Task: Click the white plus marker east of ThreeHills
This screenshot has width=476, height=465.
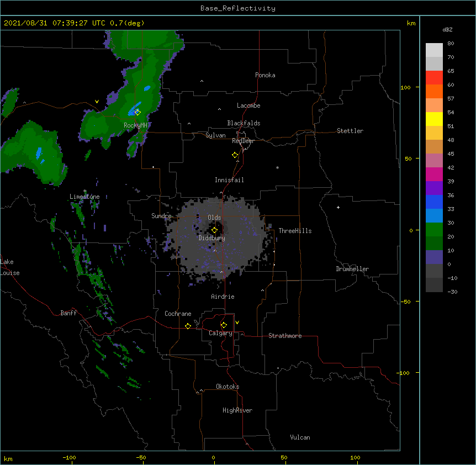Action: click(338, 207)
